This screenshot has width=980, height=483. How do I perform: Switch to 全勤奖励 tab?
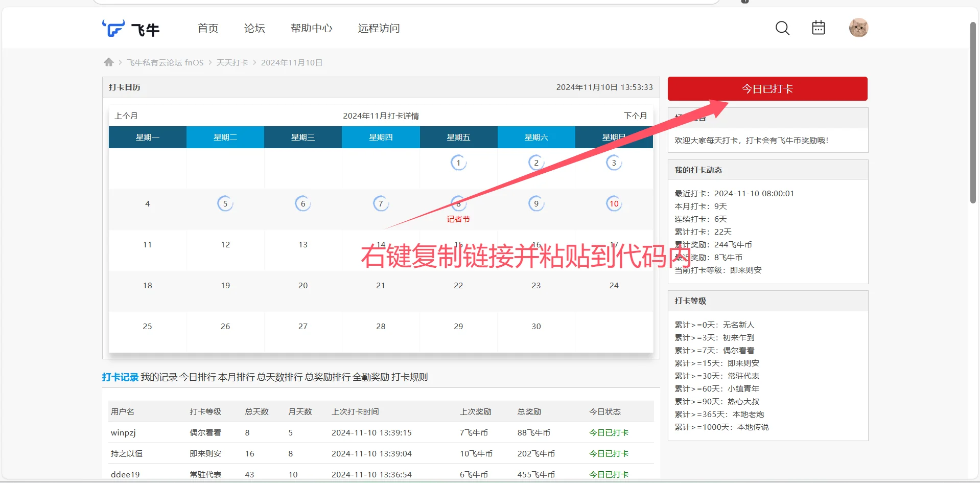click(x=371, y=377)
